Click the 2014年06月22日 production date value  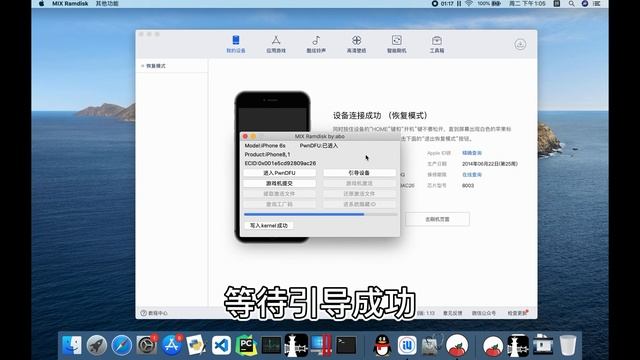tap(490, 164)
